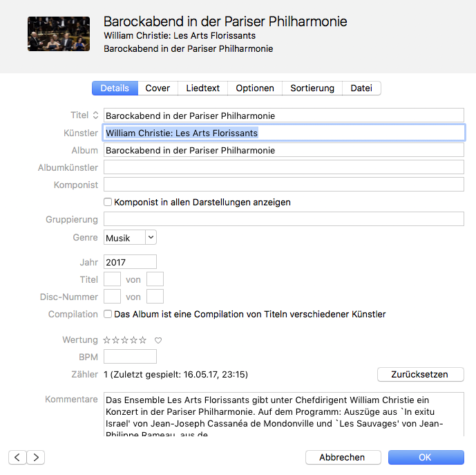Show the Datei tab
Viewport: 476px width, 475px height.
[361, 89]
